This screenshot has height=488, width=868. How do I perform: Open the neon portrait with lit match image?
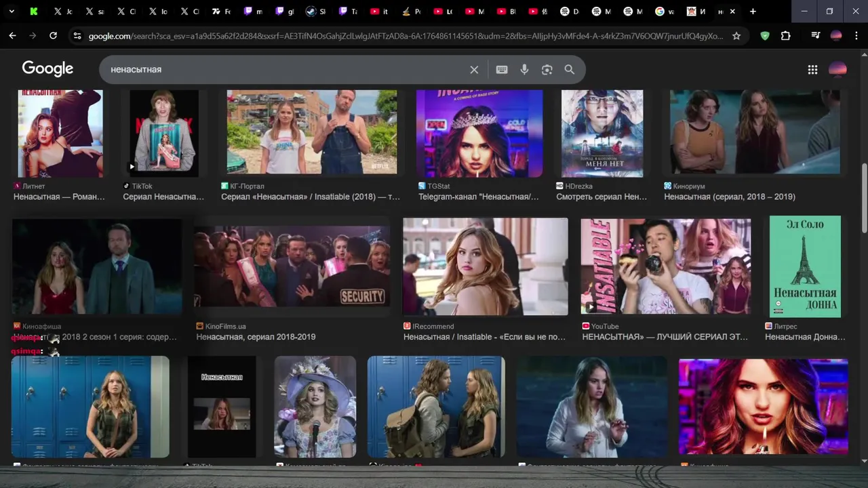[764, 407]
